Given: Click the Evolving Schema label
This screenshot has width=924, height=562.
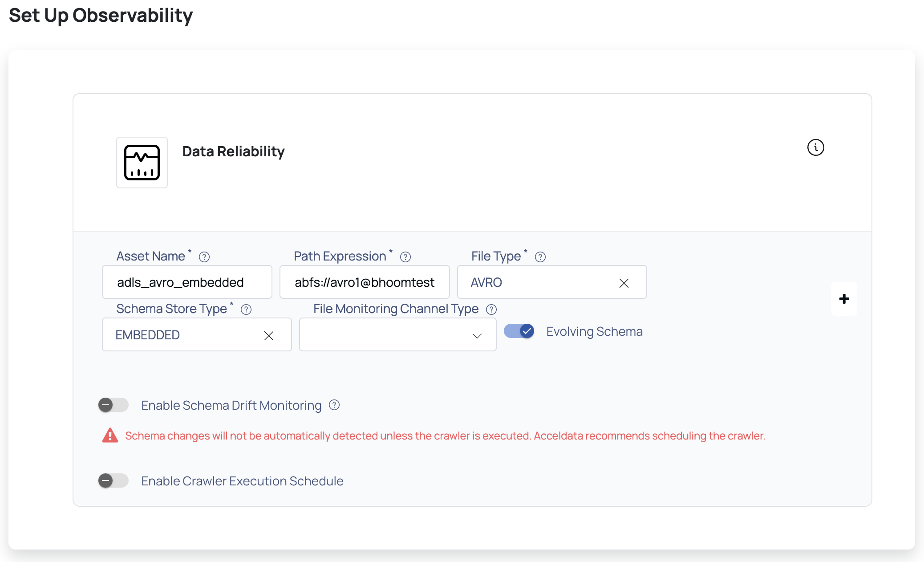Looking at the screenshot, I should tap(594, 331).
